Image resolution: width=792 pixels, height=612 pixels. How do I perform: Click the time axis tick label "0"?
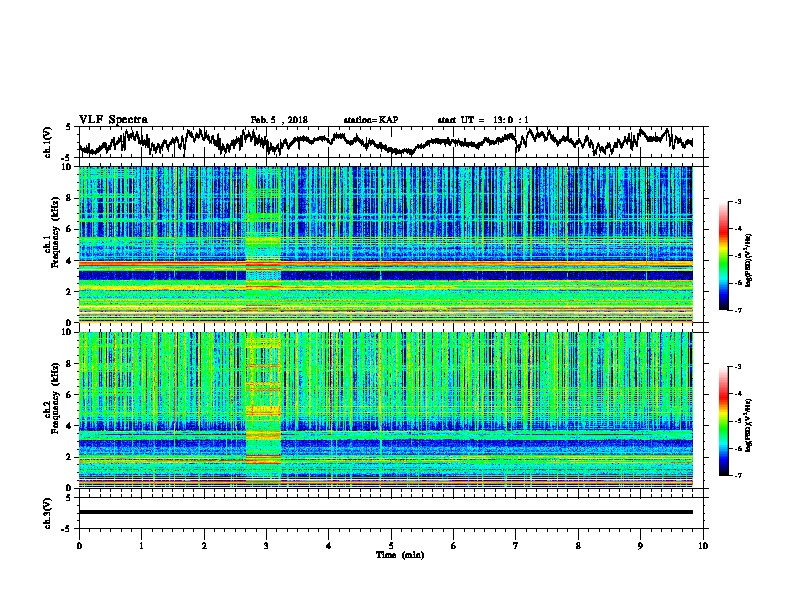[x=79, y=546]
